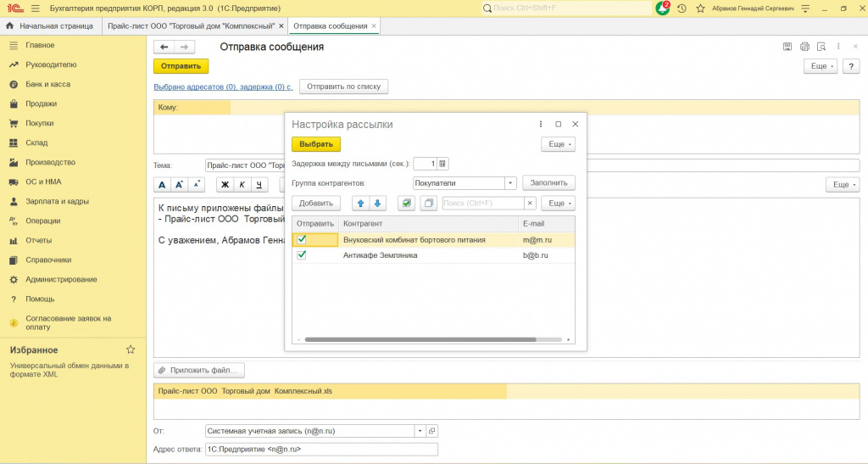Clear the search field with X icon

click(530, 204)
